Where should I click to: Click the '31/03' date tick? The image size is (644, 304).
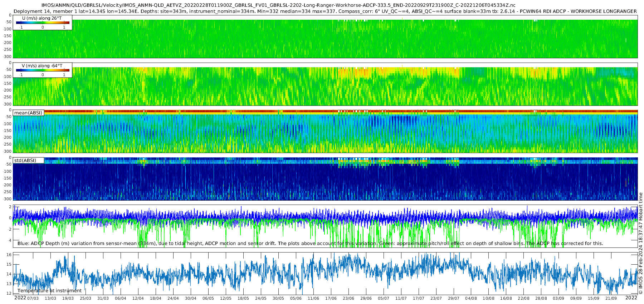103,299
